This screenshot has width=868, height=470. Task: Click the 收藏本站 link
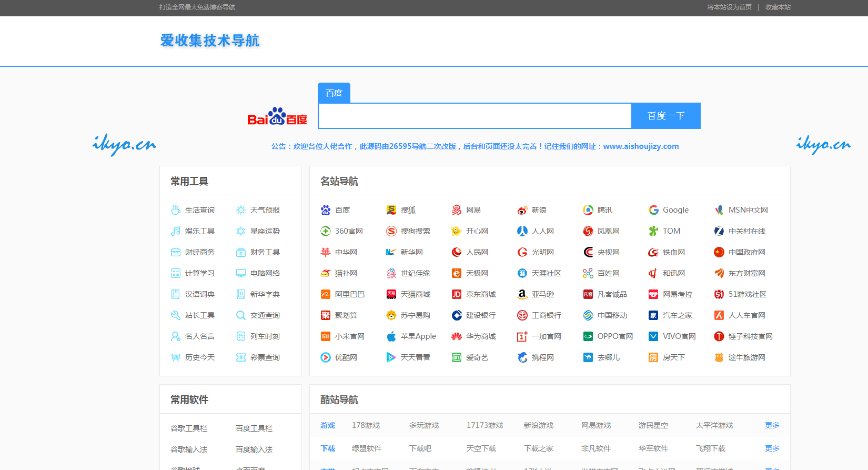(778, 7)
